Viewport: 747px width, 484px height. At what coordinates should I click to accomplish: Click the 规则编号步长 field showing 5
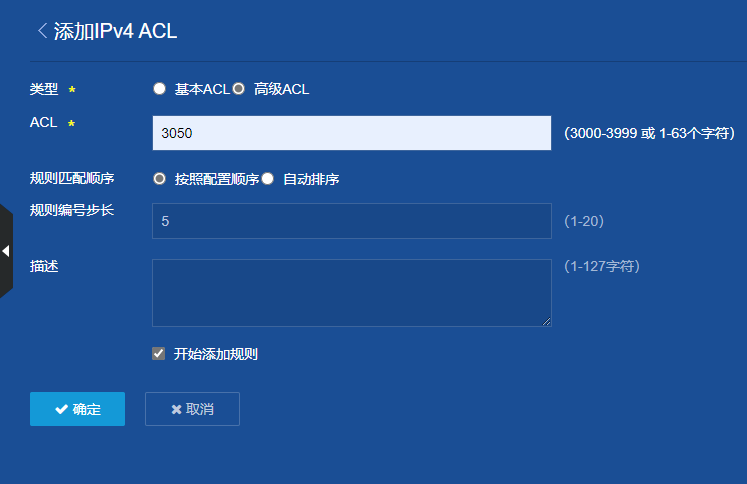tap(351, 221)
